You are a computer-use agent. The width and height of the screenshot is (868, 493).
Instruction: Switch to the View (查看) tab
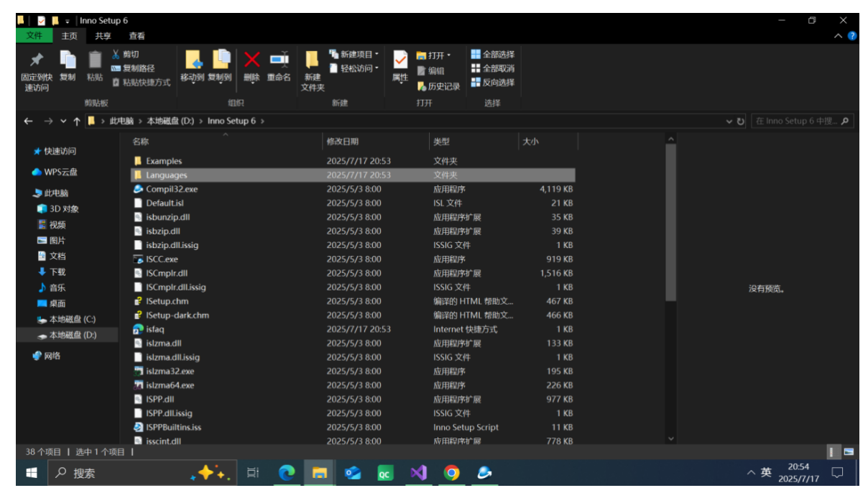(x=137, y=36)
